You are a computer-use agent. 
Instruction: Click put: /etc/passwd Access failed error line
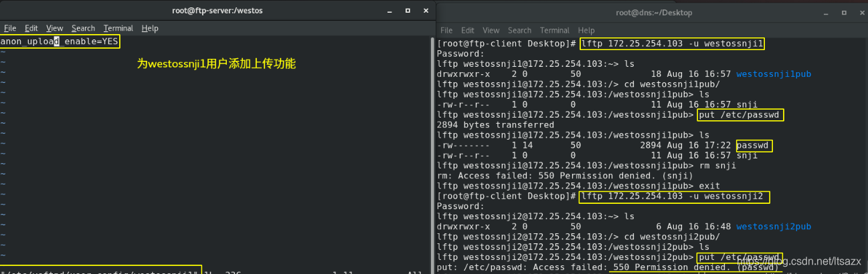pyautogui.click(x=608, y=269)
